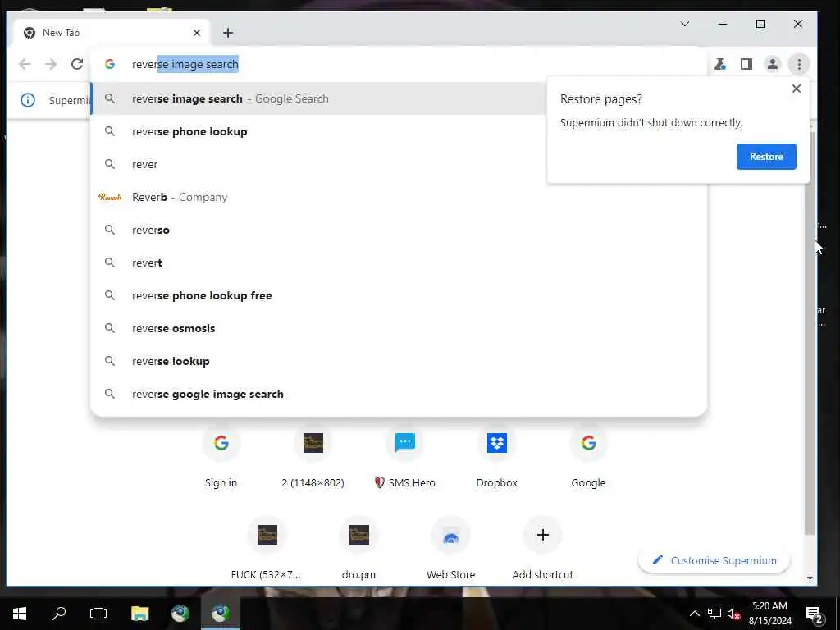
Task: Reload the page with refresh icon
Action: pos(76,64)
